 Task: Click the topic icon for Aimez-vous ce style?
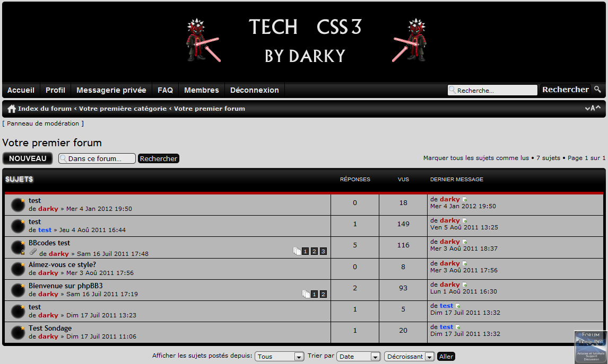click(18, 269)
